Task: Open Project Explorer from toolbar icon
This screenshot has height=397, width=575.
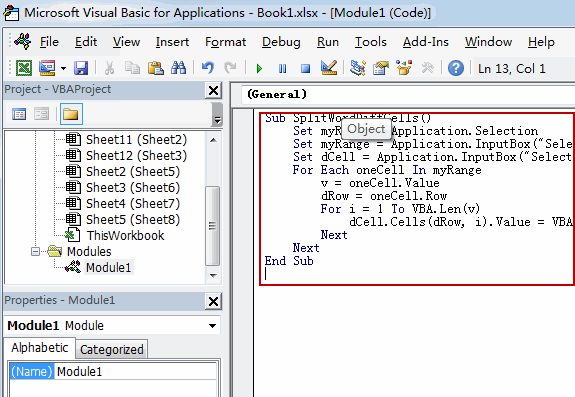Action: [x=358, y=68]
